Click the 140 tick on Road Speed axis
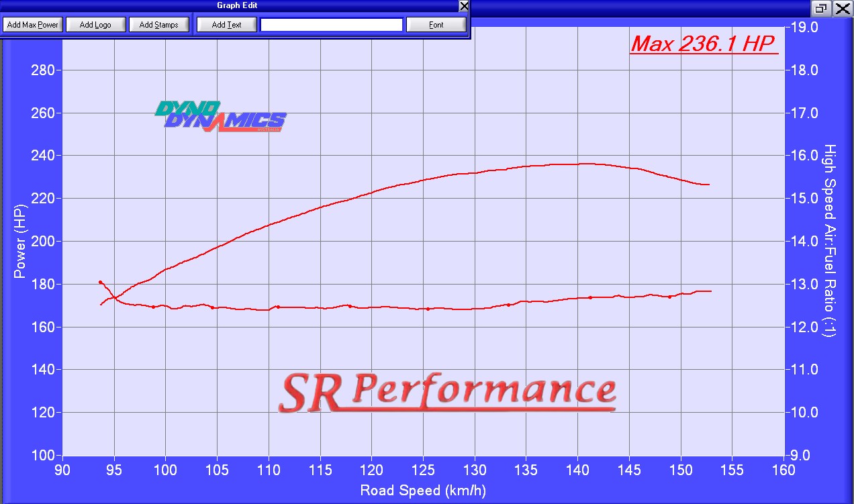The image size is (854, 504). pos(578,469)
